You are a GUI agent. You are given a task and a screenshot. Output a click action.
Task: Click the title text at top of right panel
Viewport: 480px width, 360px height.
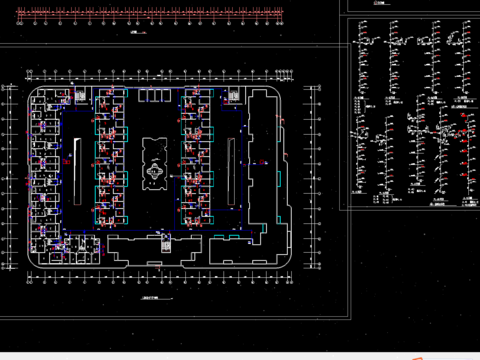point(379,3)
